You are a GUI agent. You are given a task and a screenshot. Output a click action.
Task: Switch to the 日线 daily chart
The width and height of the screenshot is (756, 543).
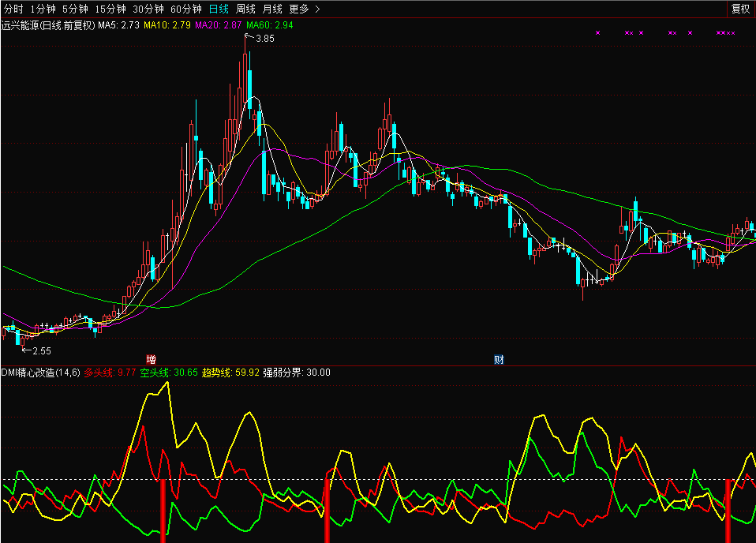click(219, 9)
